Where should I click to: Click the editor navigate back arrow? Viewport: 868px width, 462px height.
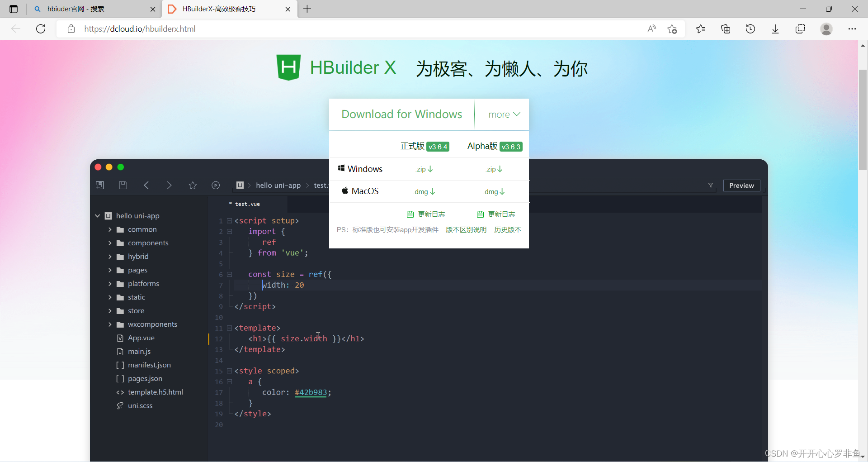pos(146,185)
